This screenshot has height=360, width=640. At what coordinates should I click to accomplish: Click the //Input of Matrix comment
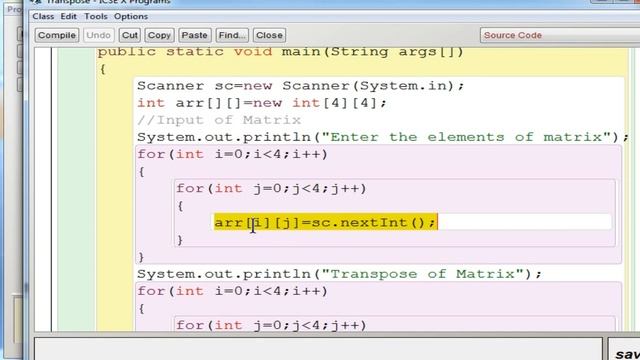pyautogui.click(x=219, y=120)
